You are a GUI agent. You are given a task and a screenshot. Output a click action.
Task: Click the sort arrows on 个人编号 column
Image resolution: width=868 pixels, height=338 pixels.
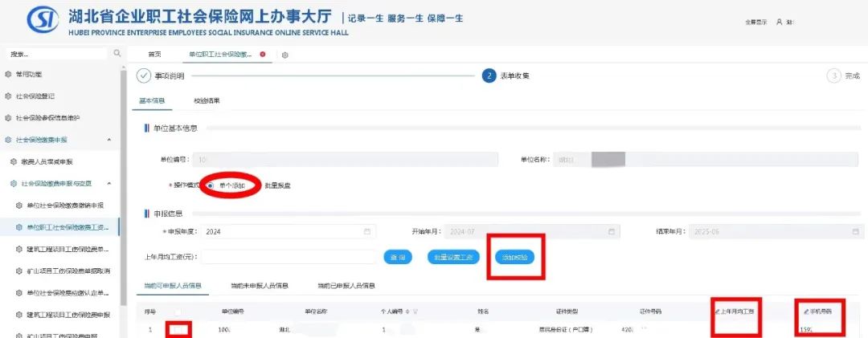click(409, 311)
